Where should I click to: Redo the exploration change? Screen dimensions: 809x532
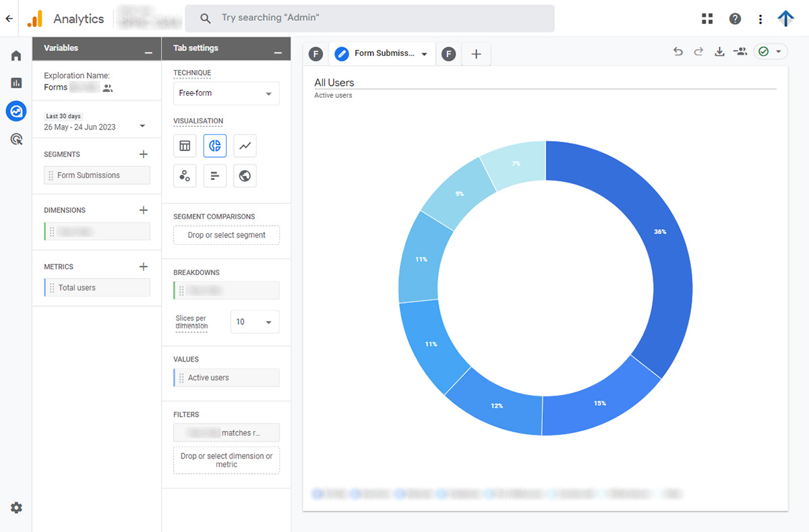(x=698, y=52)
